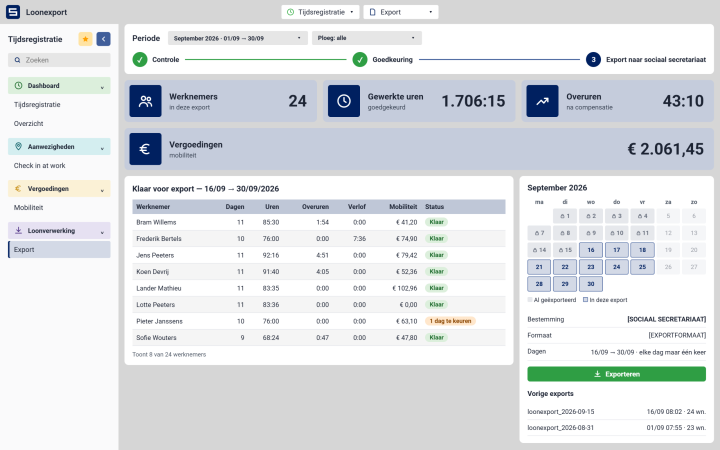The width and height of the screenshot is (720, 450).
Task: Click Sofie Wouters in the table
Action: click(156, 338)
